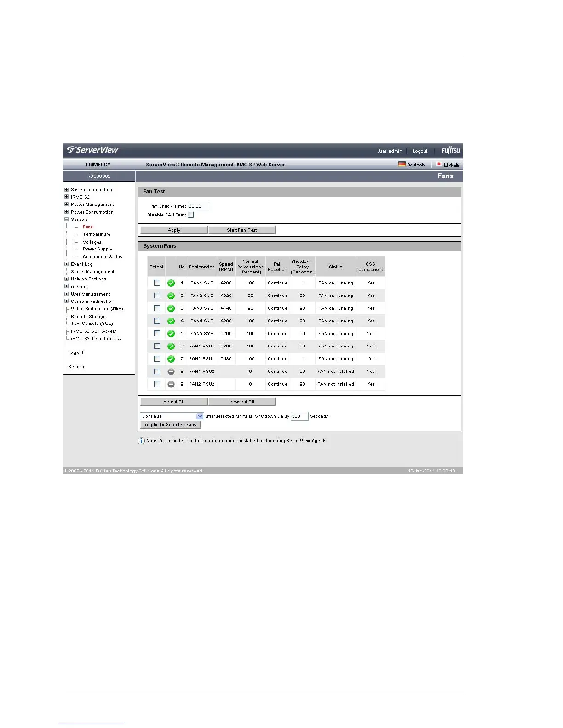Click green OK status icon for FAN4 SYS
The width and height of the screenshot is (563, 728).
click(171, 321)
